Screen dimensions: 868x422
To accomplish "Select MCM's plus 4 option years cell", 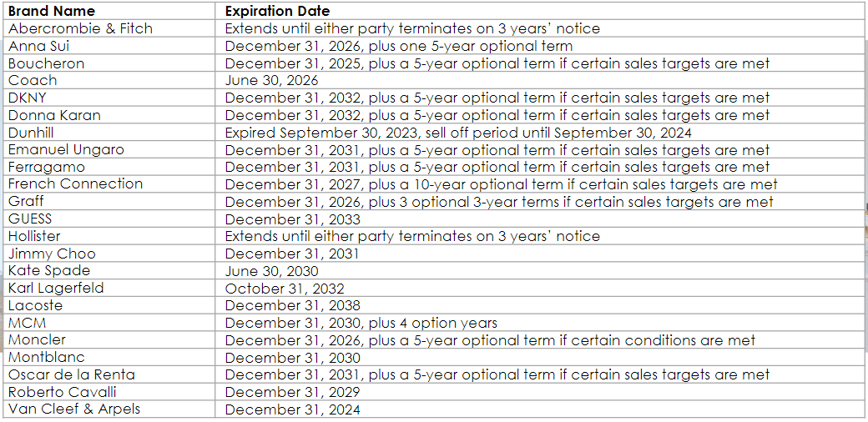I will coord(361,323).
